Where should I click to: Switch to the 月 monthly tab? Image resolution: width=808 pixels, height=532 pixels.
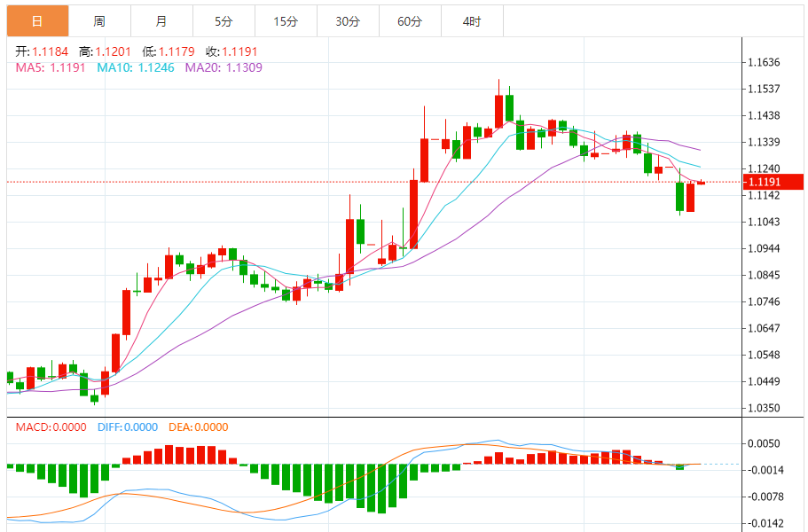click(161, 21)
